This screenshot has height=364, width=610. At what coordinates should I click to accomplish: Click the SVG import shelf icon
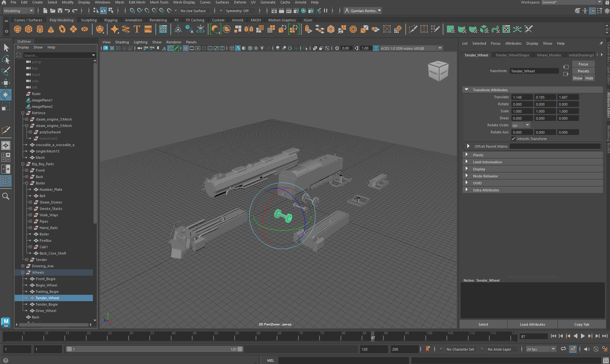(x=148, y=29)
